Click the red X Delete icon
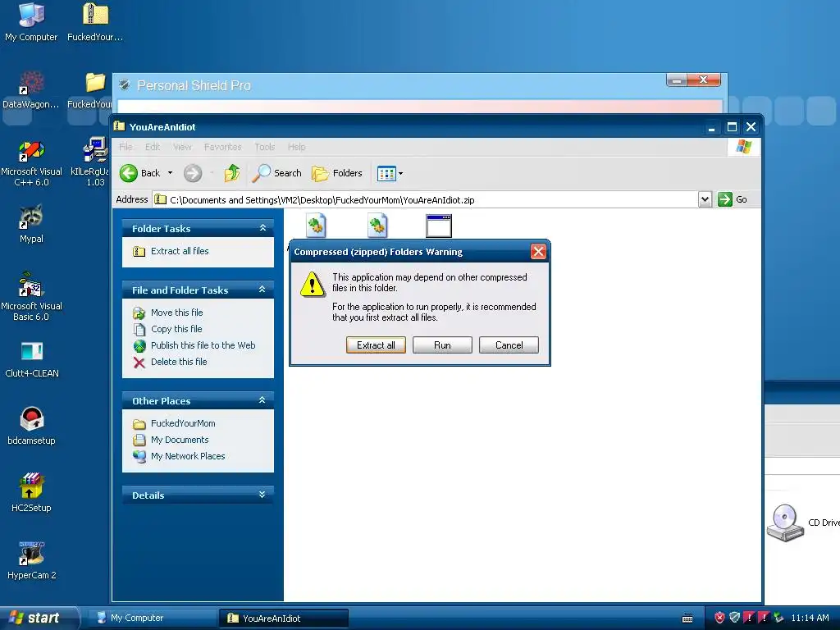 click(139, 363)
